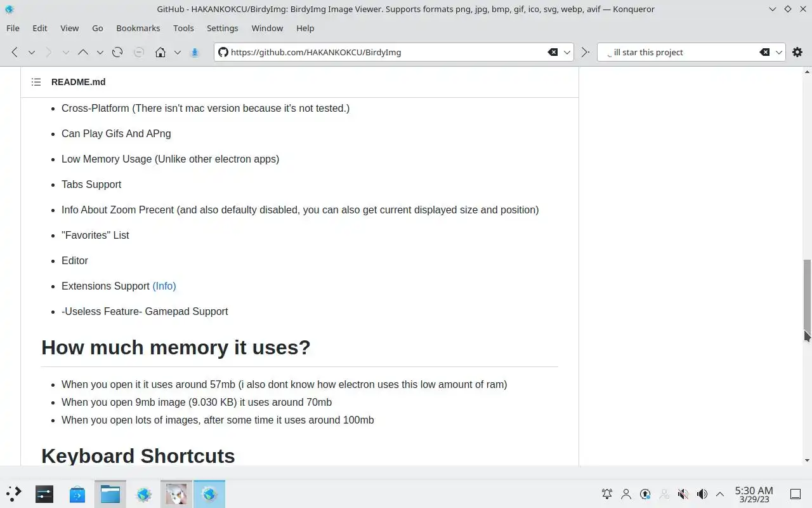This screenshot has width=812, height=508.
Task: Clear the URL address field
Action: tap(553, 52)
